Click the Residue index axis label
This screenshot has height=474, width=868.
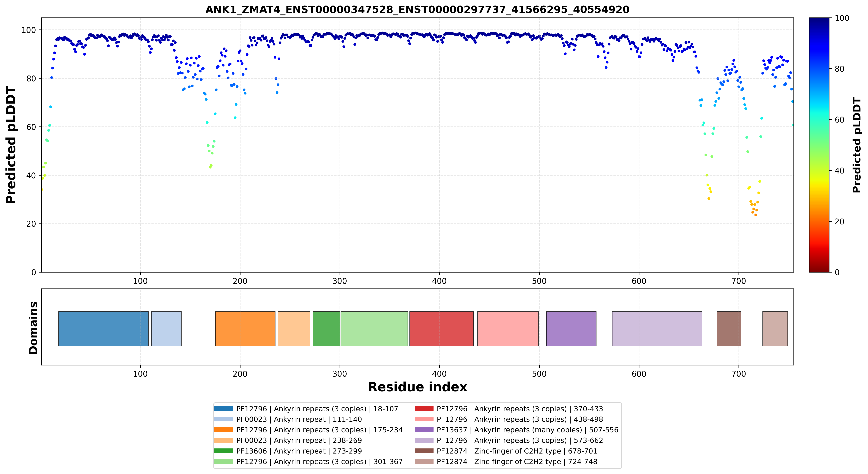pyautogui.click(x=418, y=387)
